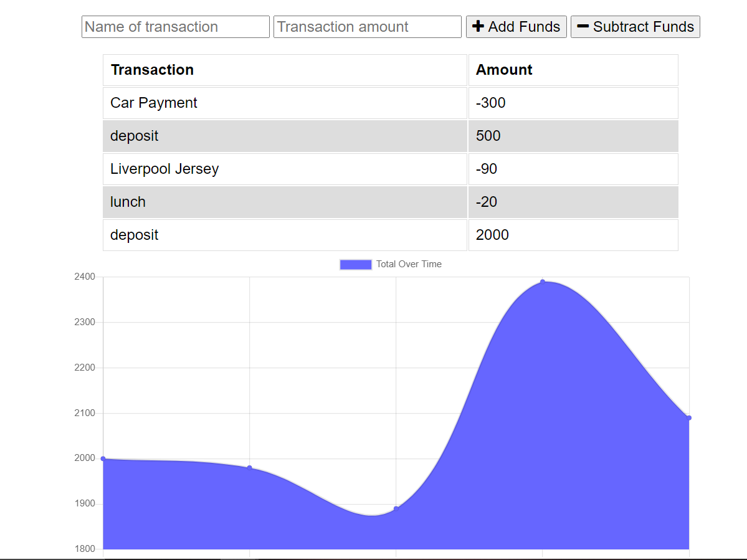
Task: Select the lunch transaction cell
Action: coord(128,202)
